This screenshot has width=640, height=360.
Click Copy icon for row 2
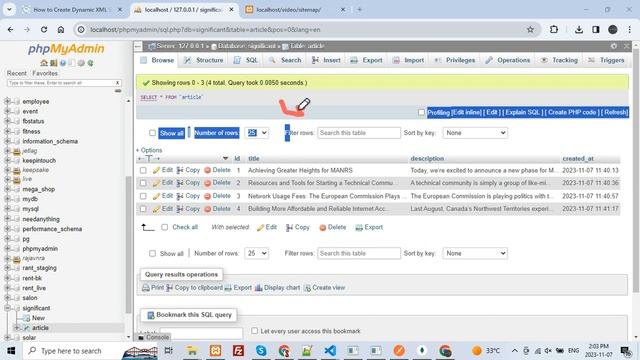[180, 183]
